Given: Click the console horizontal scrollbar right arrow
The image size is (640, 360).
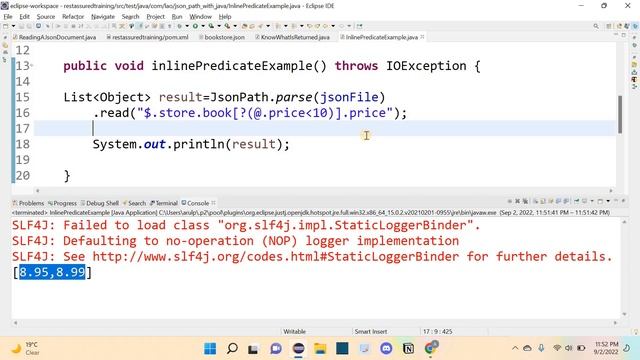Looking at the screenshot, I should [x=615, y=322].
